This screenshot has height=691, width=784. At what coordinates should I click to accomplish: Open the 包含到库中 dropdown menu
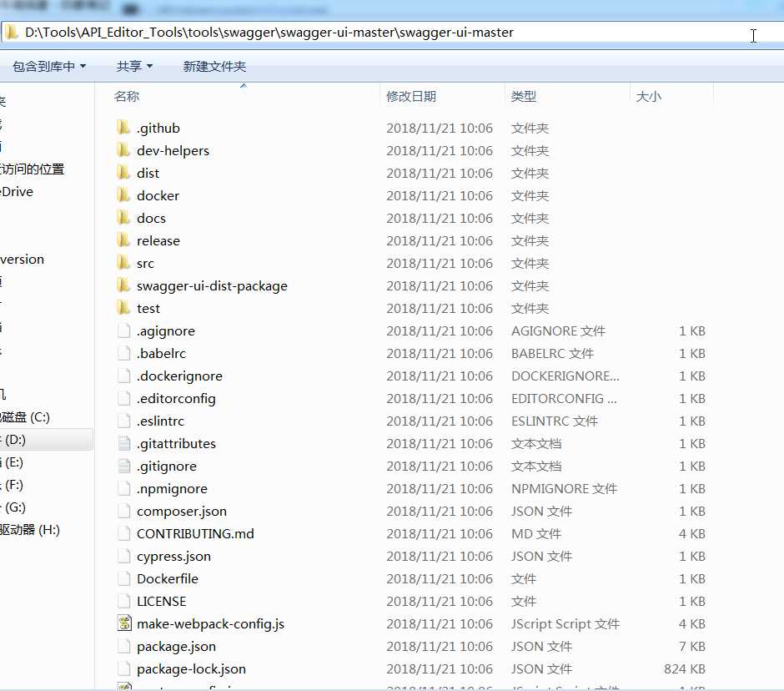pos(49,66)
